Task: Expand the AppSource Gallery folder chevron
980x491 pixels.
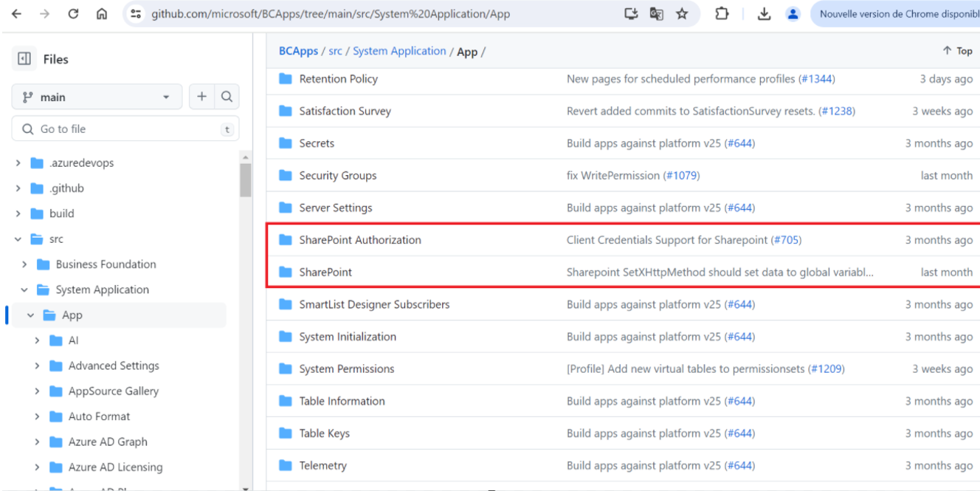Action: pyautogui.click(x=37, y=391)
